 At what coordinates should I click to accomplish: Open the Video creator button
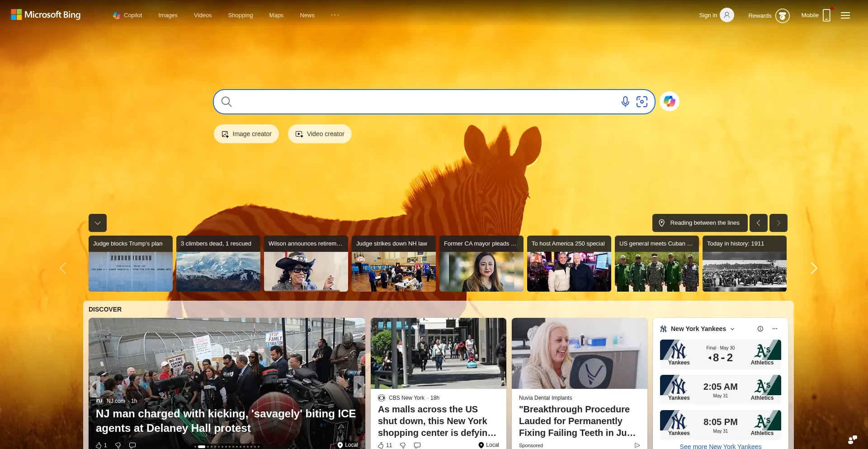(320, 134)
